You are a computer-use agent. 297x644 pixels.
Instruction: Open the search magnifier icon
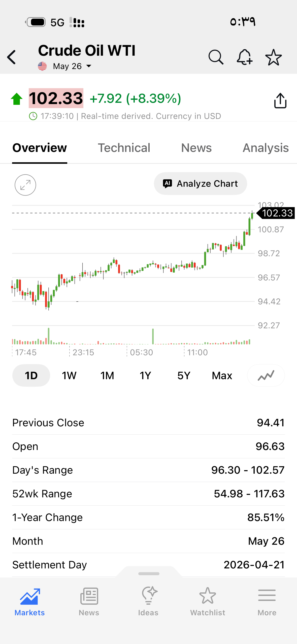pos(216,57)
